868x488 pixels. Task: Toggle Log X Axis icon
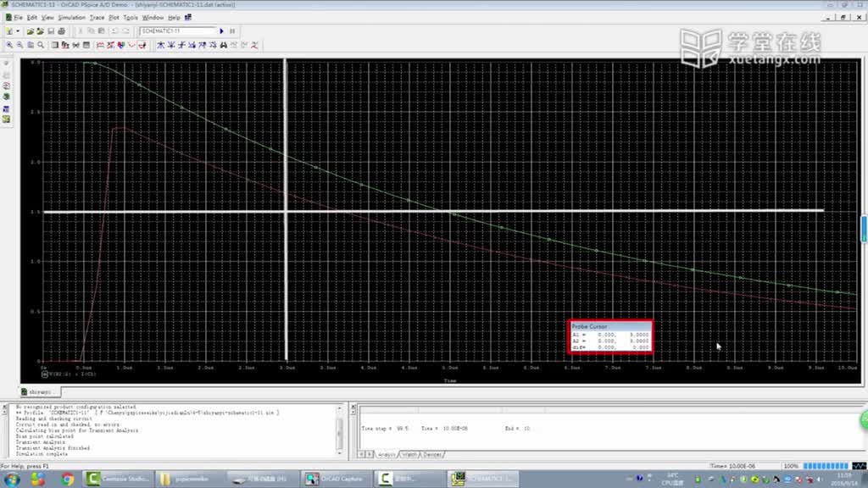coord(55,46)
